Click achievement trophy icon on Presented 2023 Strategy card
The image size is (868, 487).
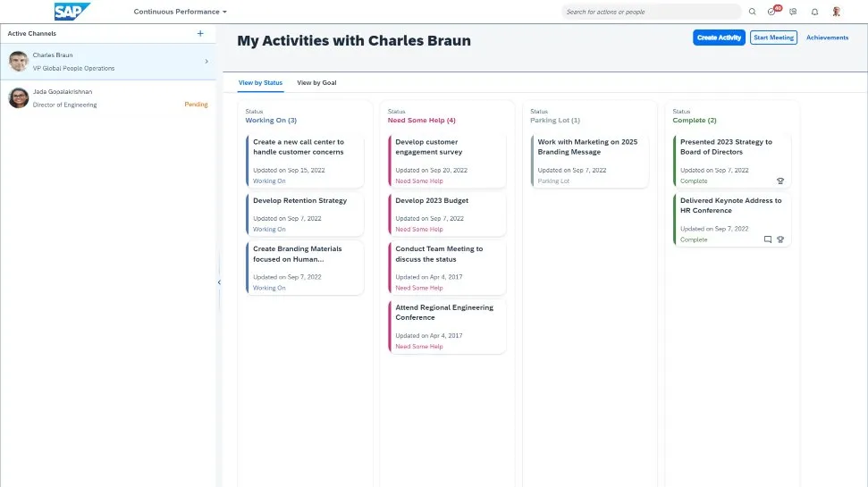780,181
